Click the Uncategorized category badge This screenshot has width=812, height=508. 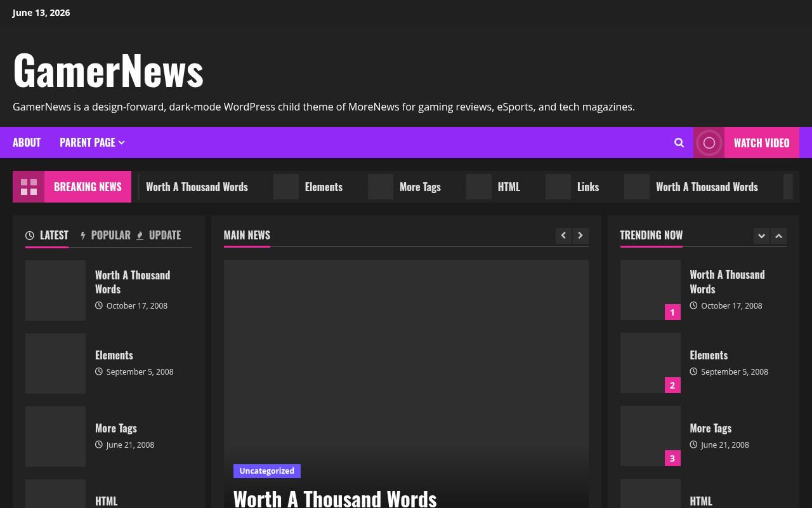267,471
